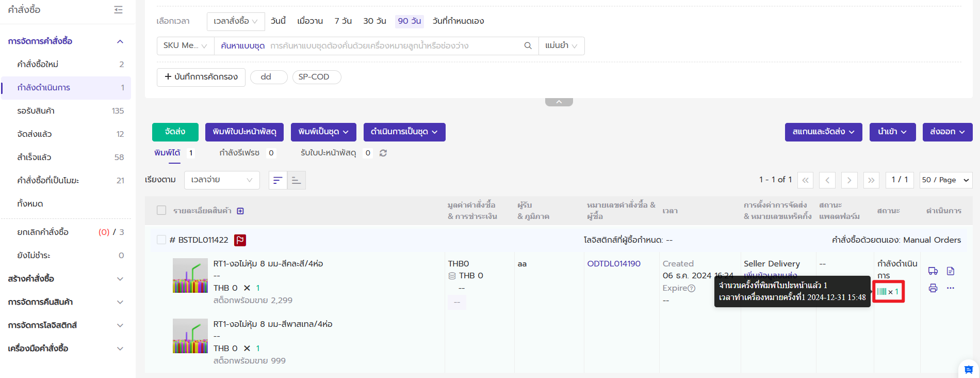The width and height of the screenshot is (980, 378).
Task: Open the SKU Me... search type dropdown
Action: click(x=185, y=45)
